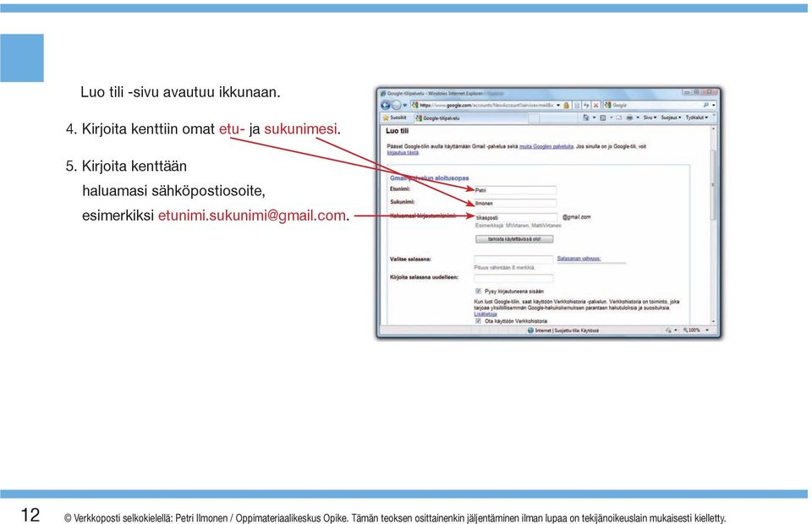Click the page vertical scrollbar thumb
Screen dimensions: 812x524
point(713,184)
